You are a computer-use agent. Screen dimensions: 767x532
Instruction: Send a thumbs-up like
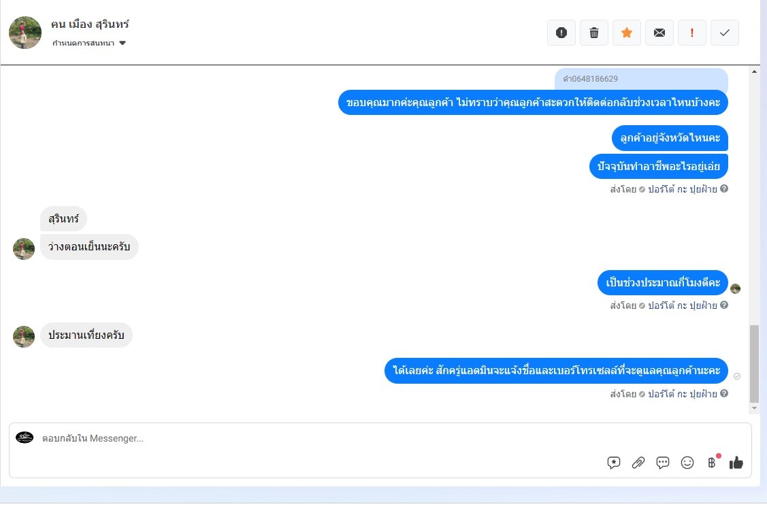click(x=736, y=463)
